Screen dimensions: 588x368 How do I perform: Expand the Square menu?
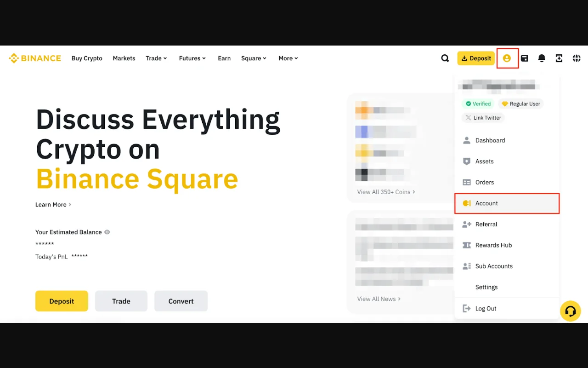254,58
